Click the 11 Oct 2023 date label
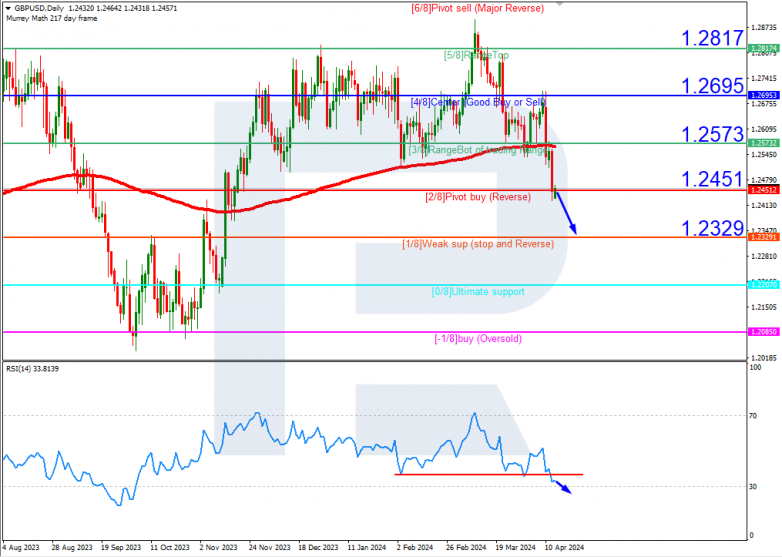 coord(170,548)
